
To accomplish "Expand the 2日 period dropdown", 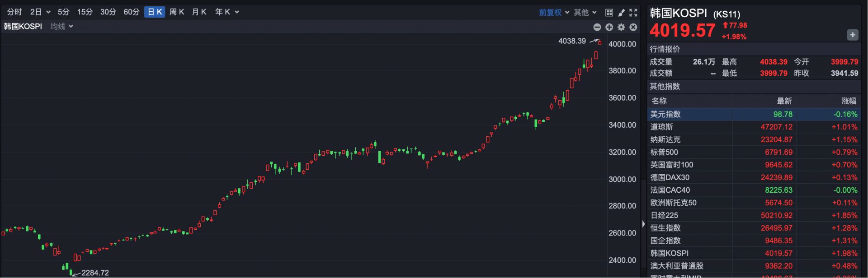I will click(40, 12).
